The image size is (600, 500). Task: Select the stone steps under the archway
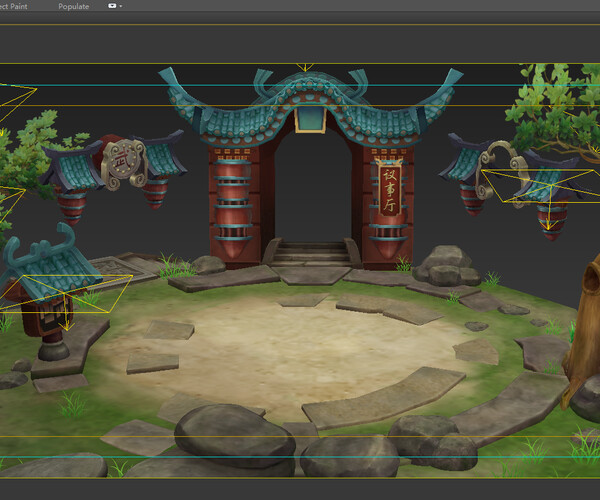click(310, 253)
